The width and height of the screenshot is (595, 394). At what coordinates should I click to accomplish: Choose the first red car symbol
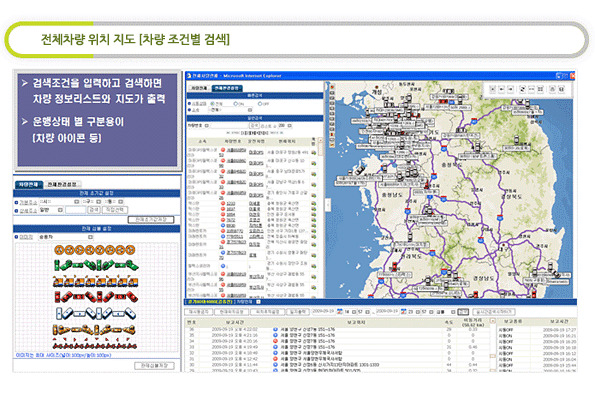(57, 296)
